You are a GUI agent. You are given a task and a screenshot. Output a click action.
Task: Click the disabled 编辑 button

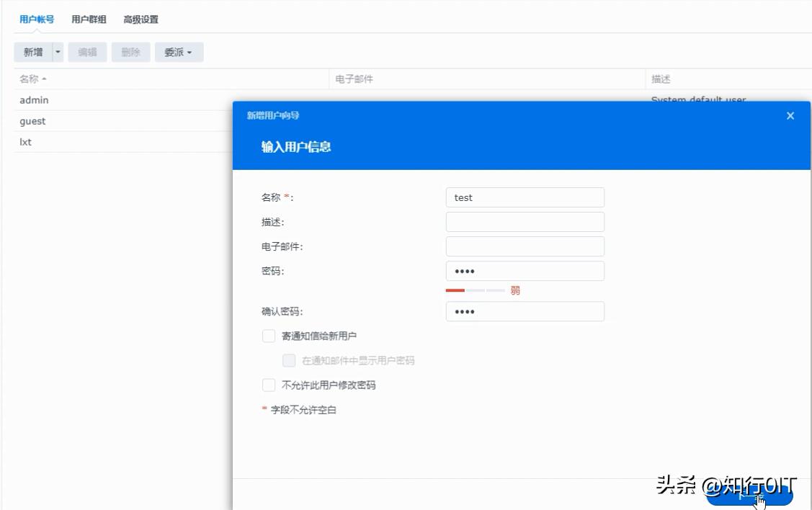click(x=87, y=52)
